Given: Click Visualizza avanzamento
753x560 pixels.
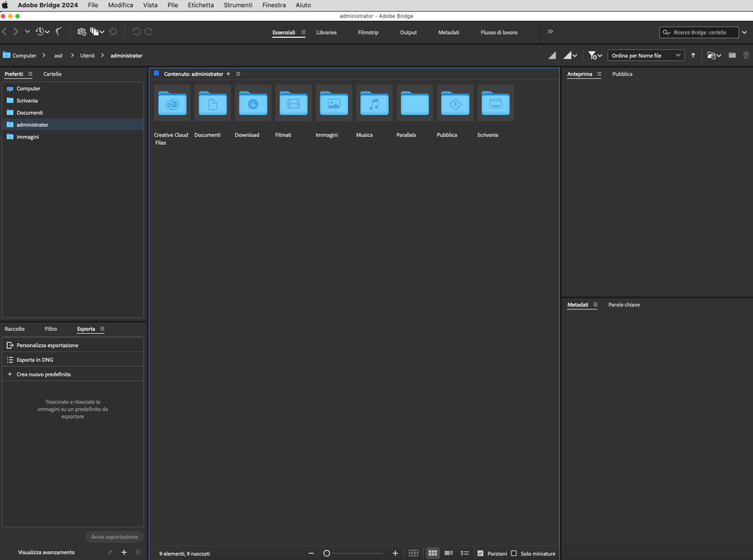Looking at the screenshot, I should click(46, 552).
